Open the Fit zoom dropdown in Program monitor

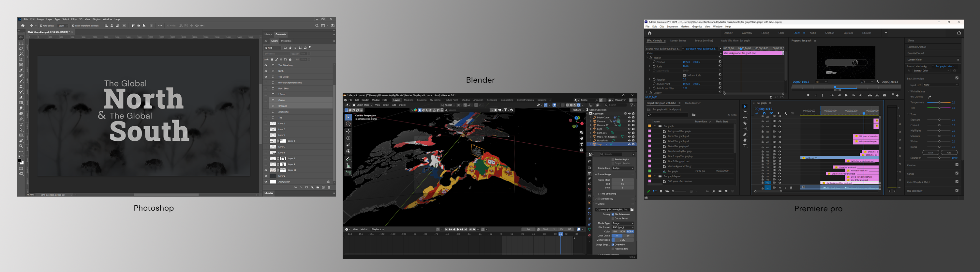[x=821, y=82]
